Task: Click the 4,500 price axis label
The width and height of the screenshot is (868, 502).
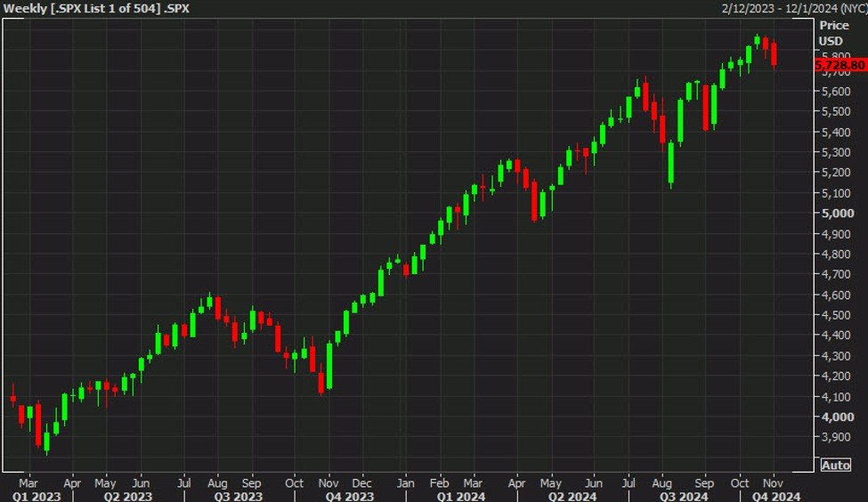Action: tap(835, 315)
